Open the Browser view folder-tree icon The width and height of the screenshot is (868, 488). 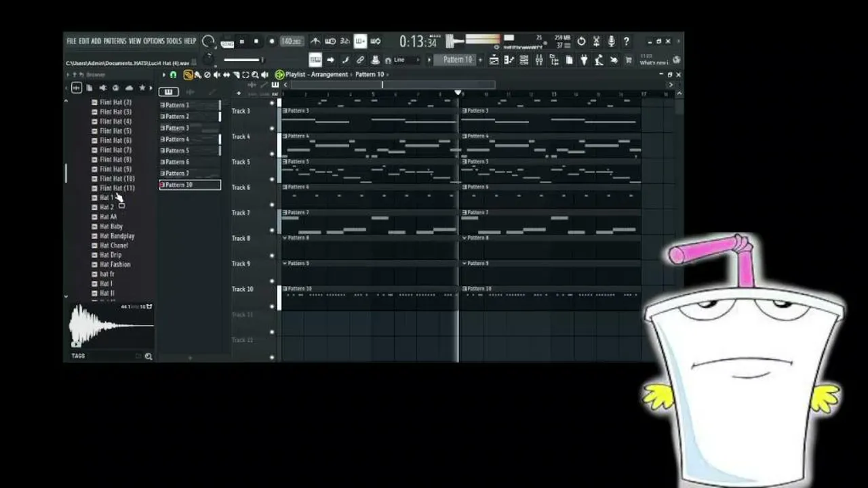click(553, 60)
